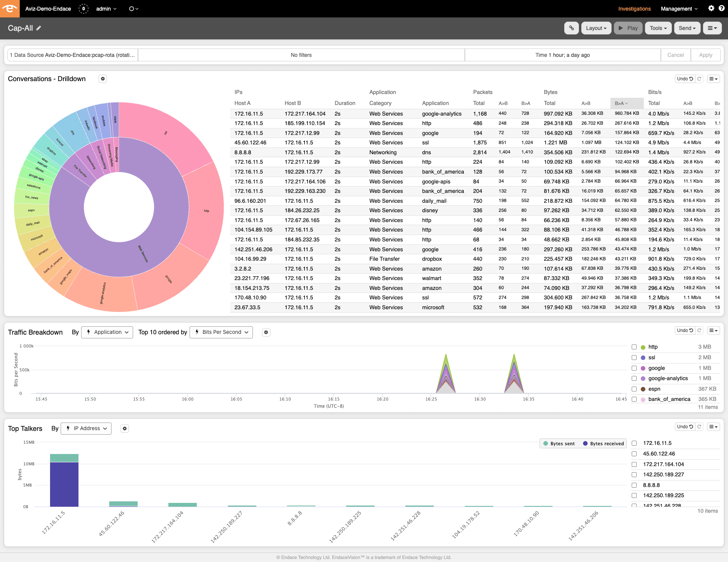Redo icon in Top Talkers panel
Viewport: 728px width, 562px height.
click(x=699, y=427)
